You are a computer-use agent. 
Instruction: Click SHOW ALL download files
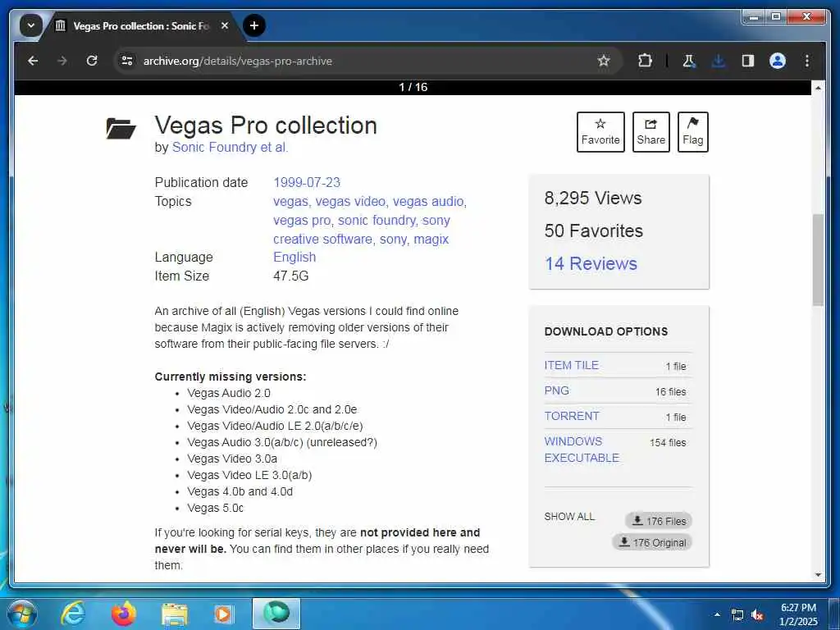569,517
